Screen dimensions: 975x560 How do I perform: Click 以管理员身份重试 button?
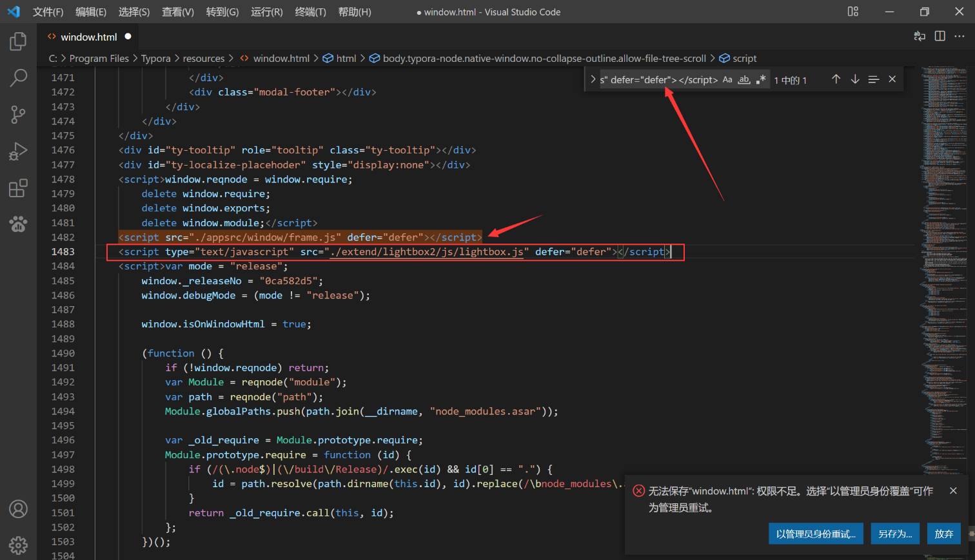point(816,534)
